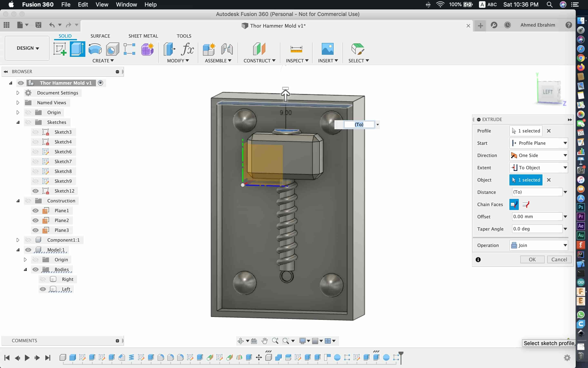Click the Save icon
588x368 pixels.
[x=38, y=25]
